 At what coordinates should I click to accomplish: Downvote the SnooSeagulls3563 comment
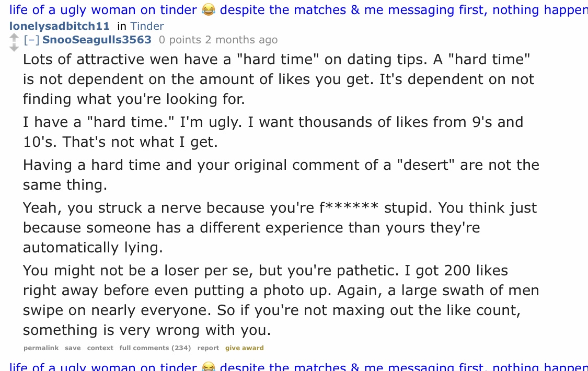(14, 47)
